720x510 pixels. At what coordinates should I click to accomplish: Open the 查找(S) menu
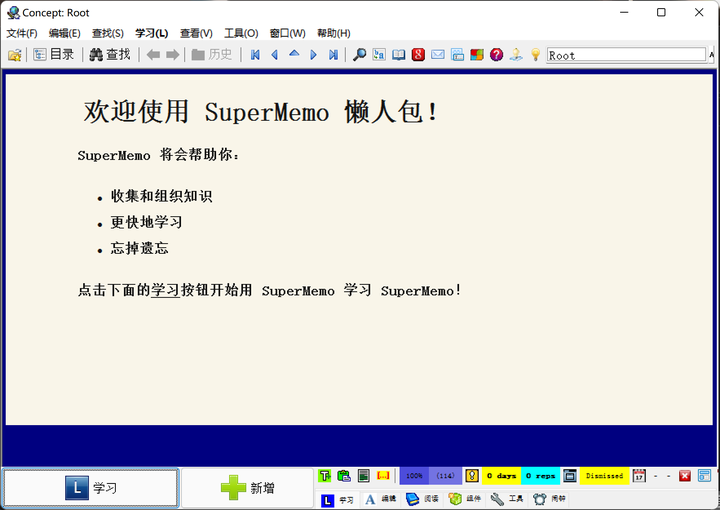tap(107, 33)
